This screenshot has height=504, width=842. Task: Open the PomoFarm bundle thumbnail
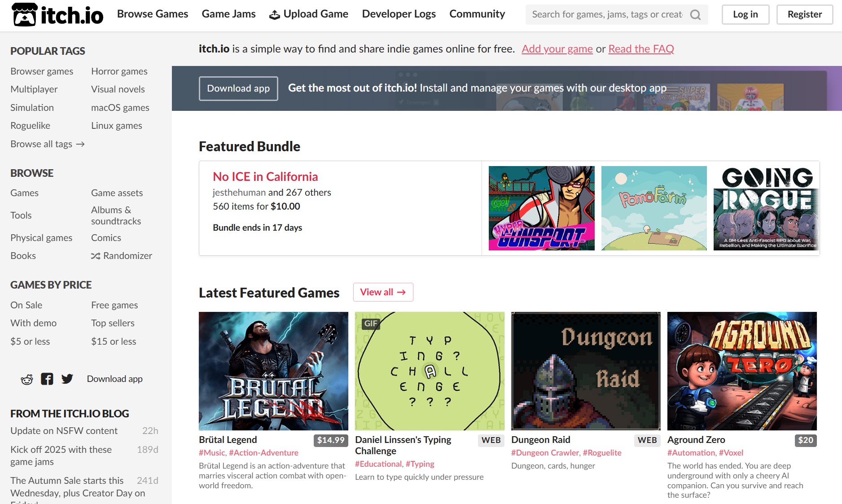pyautogui.click(x=654, y=208)
